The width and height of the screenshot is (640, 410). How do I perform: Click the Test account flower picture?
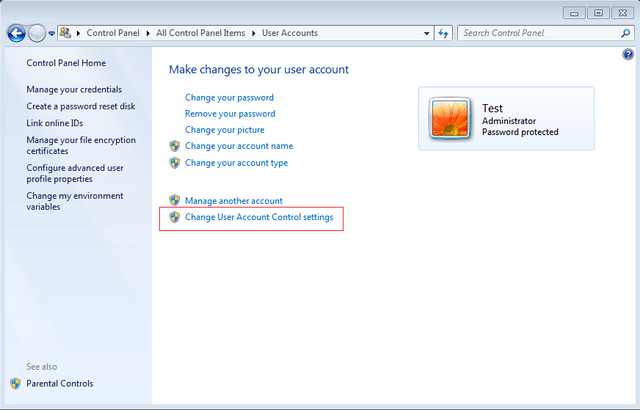point(450,118)
